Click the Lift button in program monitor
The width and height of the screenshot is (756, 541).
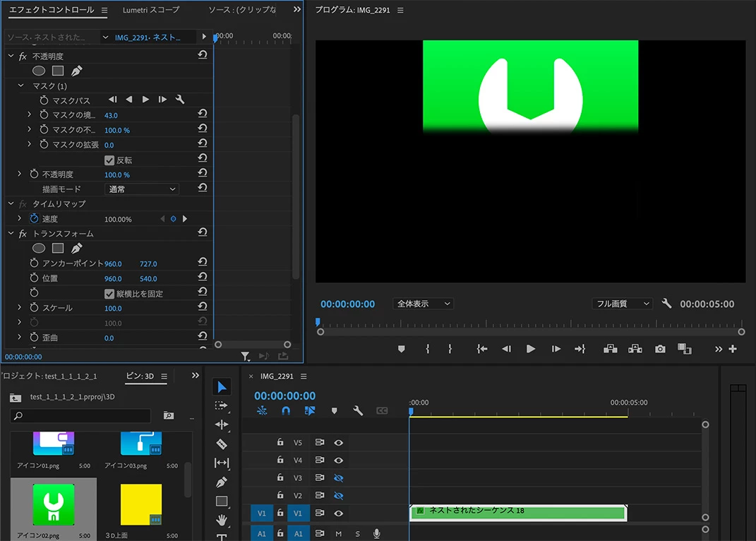point(611,349)
